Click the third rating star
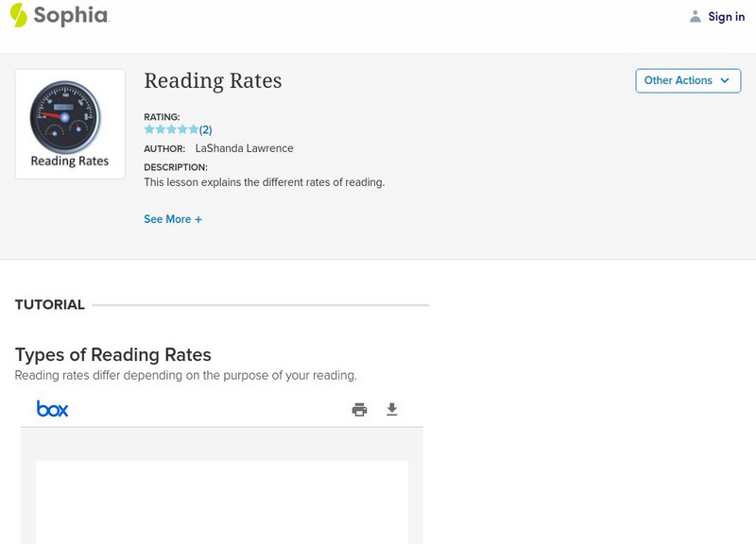The width and height of the screenshot is (756, 544). tap(171, 129)
